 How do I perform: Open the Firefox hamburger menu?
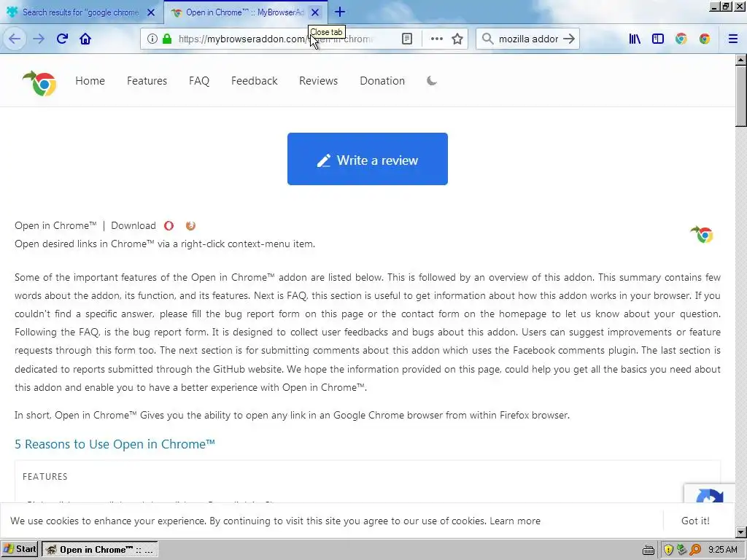pyautogui.click(x=733, y=39)
